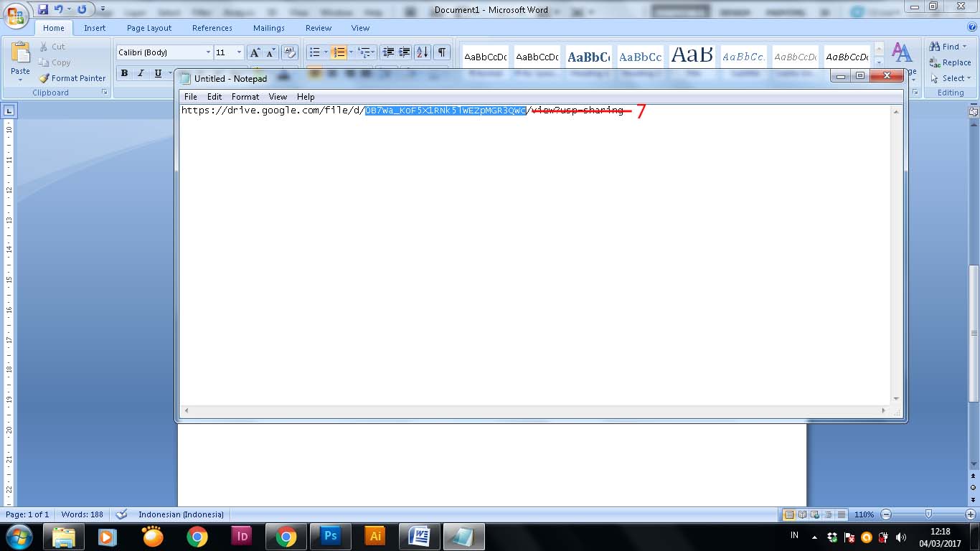Open Notepad's File menu

point(191,97)
